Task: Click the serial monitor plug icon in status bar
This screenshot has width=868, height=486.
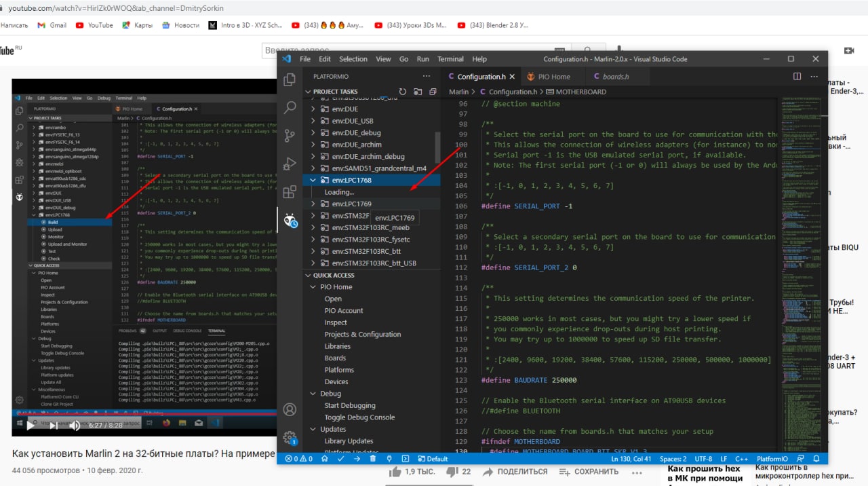Action: (x=389, y=459)
